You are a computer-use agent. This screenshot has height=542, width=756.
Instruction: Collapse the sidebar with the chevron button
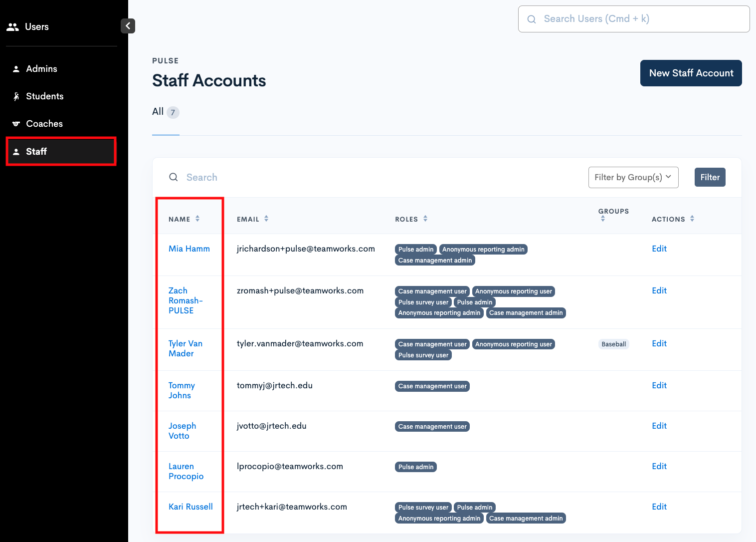[x=128, y=26]
